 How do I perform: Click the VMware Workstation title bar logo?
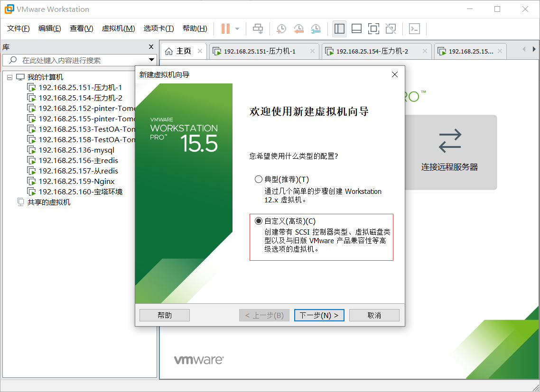[9, 9]
